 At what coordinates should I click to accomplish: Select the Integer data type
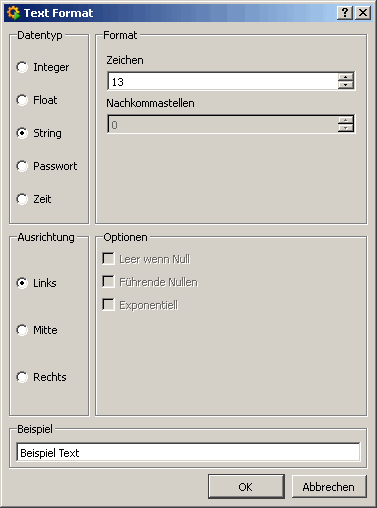point(43,67)
